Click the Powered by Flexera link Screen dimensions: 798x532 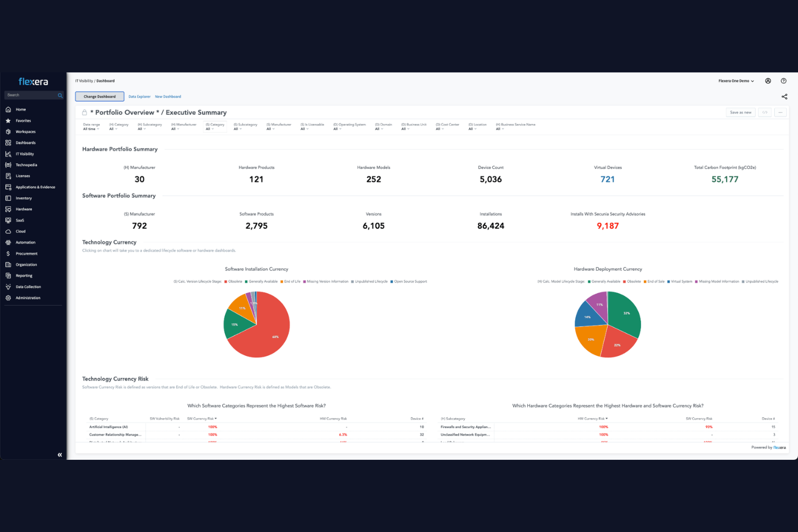pos(768,447)
